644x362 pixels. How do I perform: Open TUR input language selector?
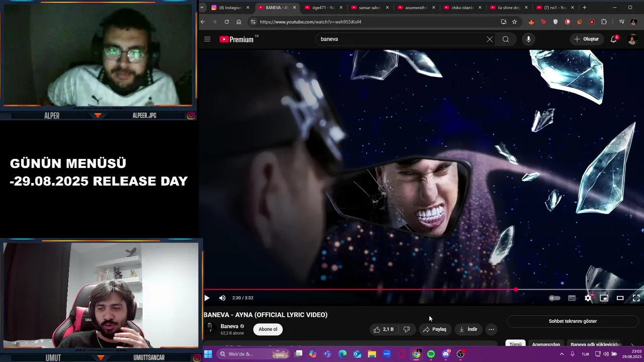click(585, 354)
